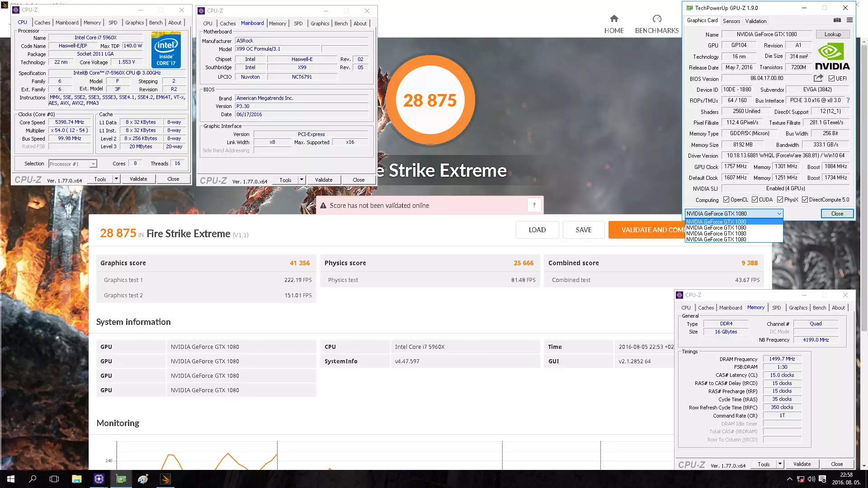The image size is (868, 488).
Task: Open the GPU-Z hamburger menu icon
Action: pyautogui.click(x=849, y=20)
